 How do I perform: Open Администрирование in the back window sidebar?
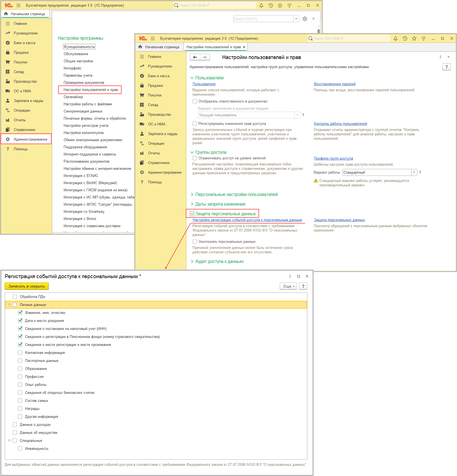pos(30,139)
